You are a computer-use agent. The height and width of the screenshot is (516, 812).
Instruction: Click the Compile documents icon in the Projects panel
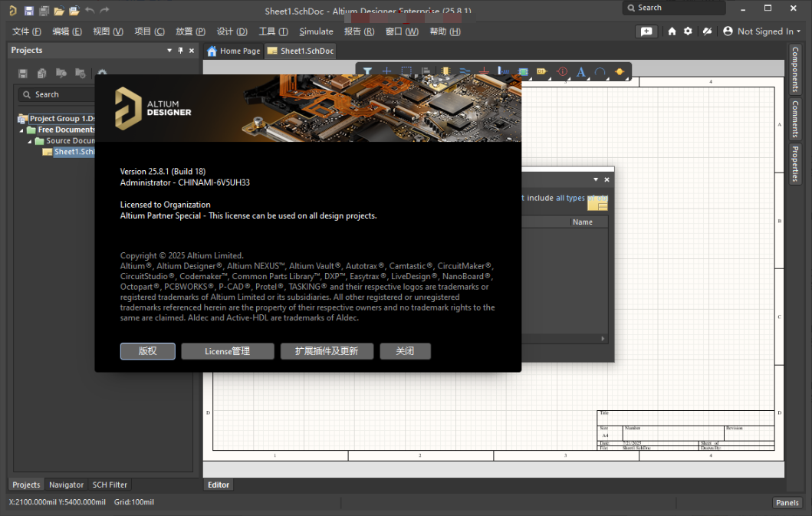42,74
